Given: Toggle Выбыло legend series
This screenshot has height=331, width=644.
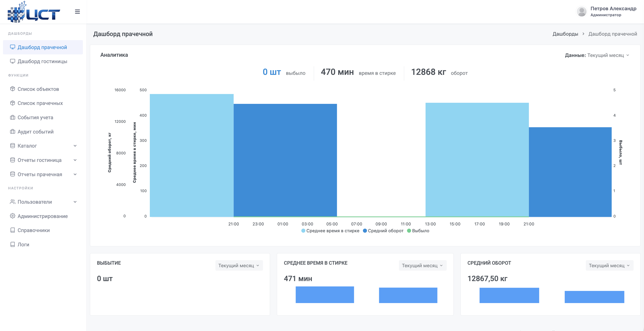Looking at the screenshot, I should (418, 231).
